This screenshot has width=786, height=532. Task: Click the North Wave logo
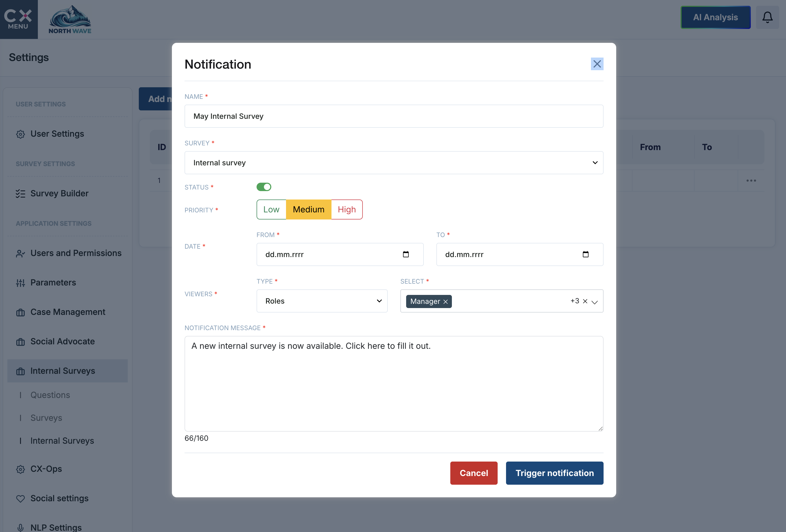tap(70, 20)
